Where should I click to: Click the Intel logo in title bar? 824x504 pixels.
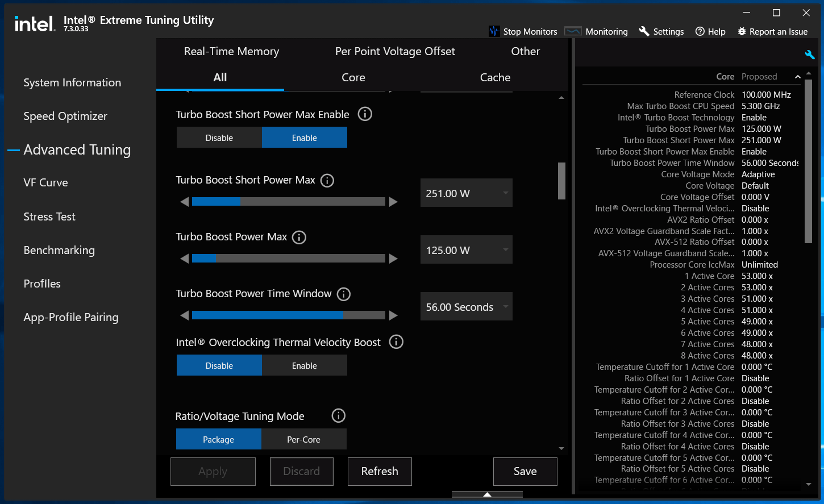pos(35,23)
